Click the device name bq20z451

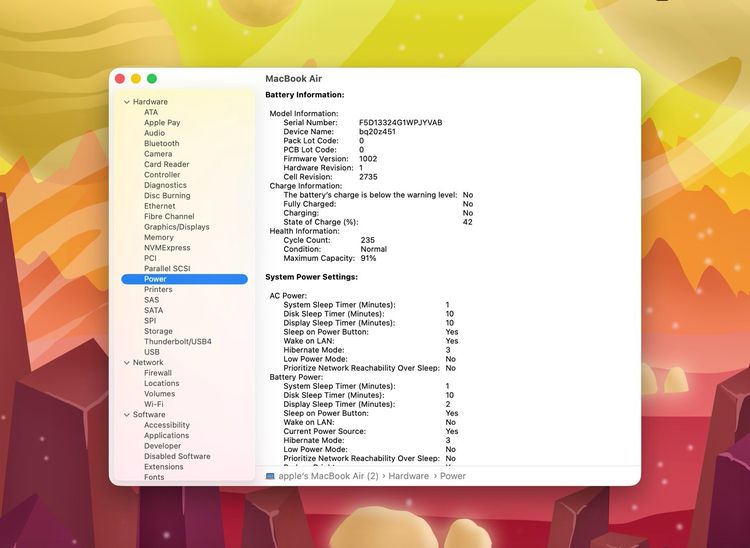click(377, 132)
